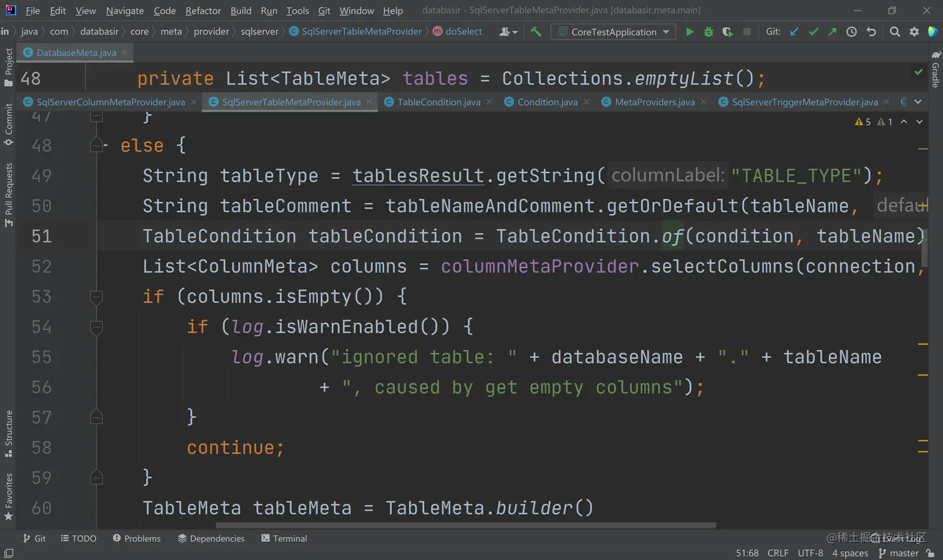Close the SqlServerTableMetaProvider.java tab
This screenshot has height=560, width=943.
[369, 102]
